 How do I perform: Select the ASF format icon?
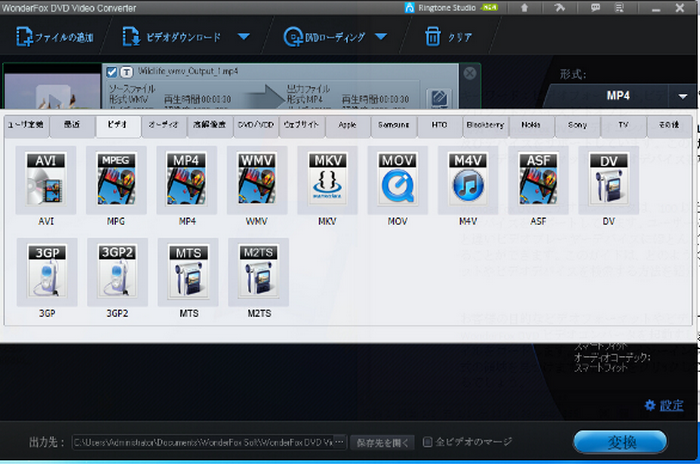point(538,180)
